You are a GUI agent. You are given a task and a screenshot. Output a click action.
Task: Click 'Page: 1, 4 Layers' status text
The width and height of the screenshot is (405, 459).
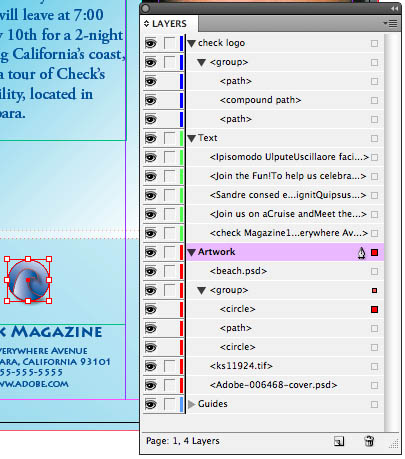pyautogui.click(x=183, y=441)
